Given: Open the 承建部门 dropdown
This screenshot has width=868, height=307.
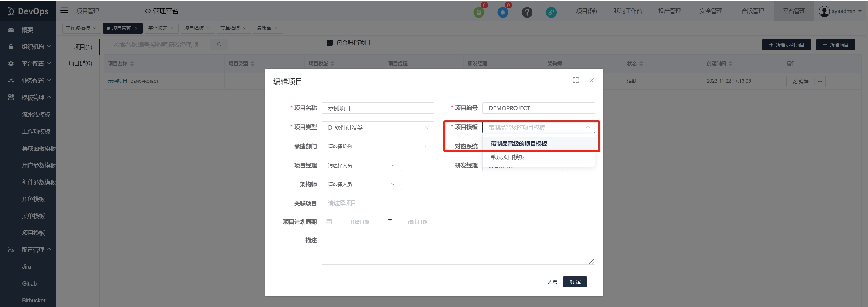Looking at the screenshot, I should [x=377, y=146].
